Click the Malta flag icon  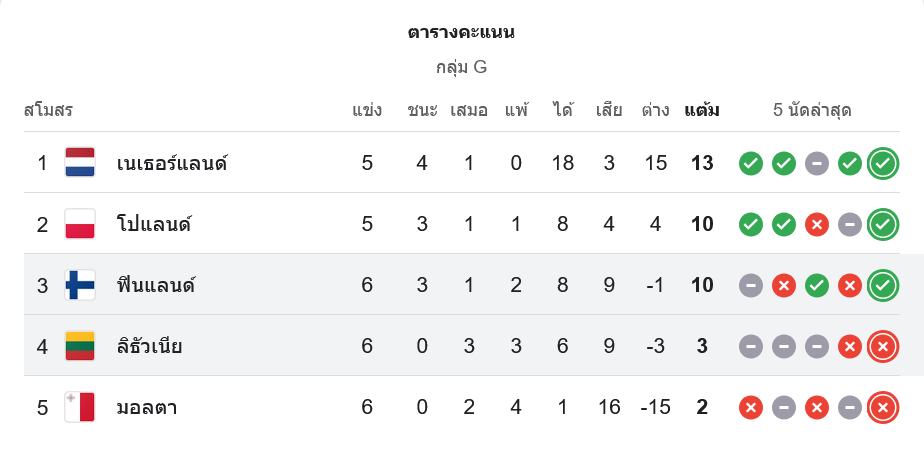pyautogui.click(x=80, y=408)
